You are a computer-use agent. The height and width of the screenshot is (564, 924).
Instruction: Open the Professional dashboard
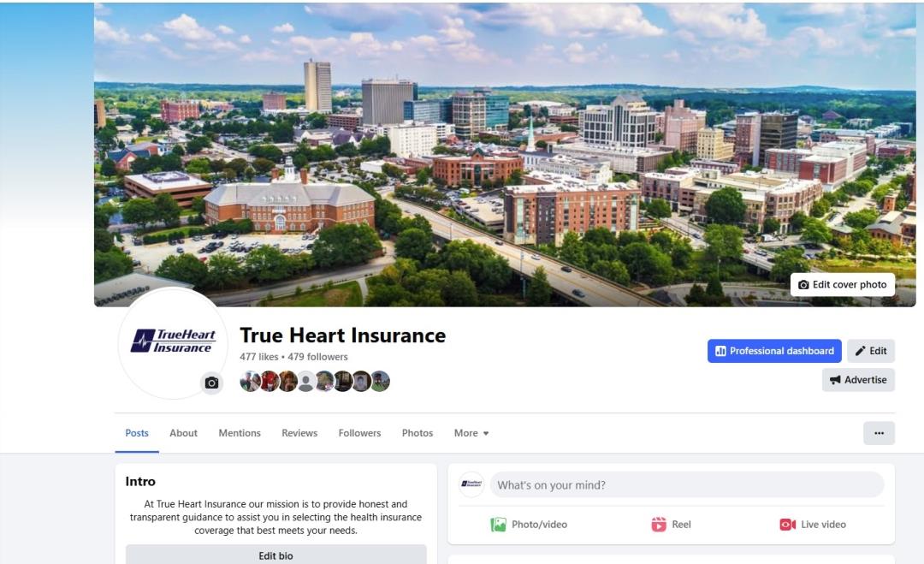point(774,351)
